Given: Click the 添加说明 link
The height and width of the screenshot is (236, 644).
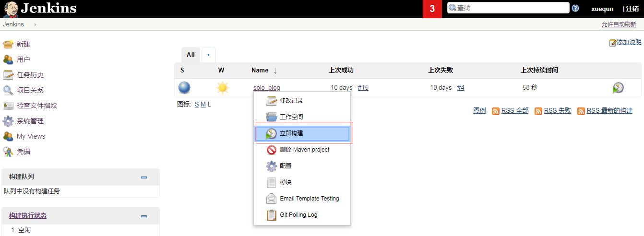Looking at the screenshot, I should point(629,42).
